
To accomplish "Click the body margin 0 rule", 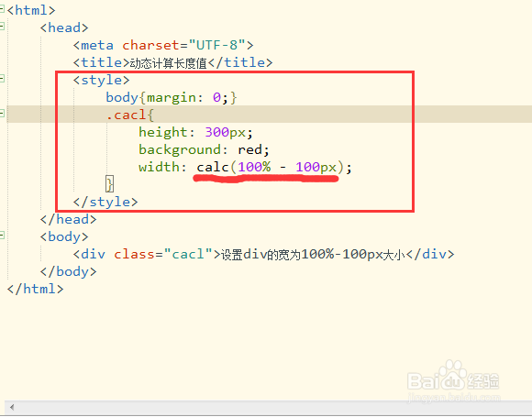I will [x=172, y=98].
